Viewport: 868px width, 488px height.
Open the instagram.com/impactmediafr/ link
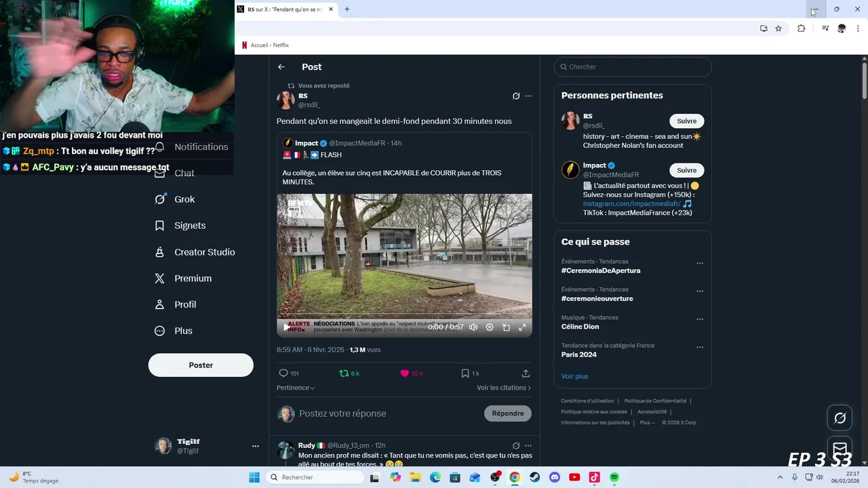[631, 204]
